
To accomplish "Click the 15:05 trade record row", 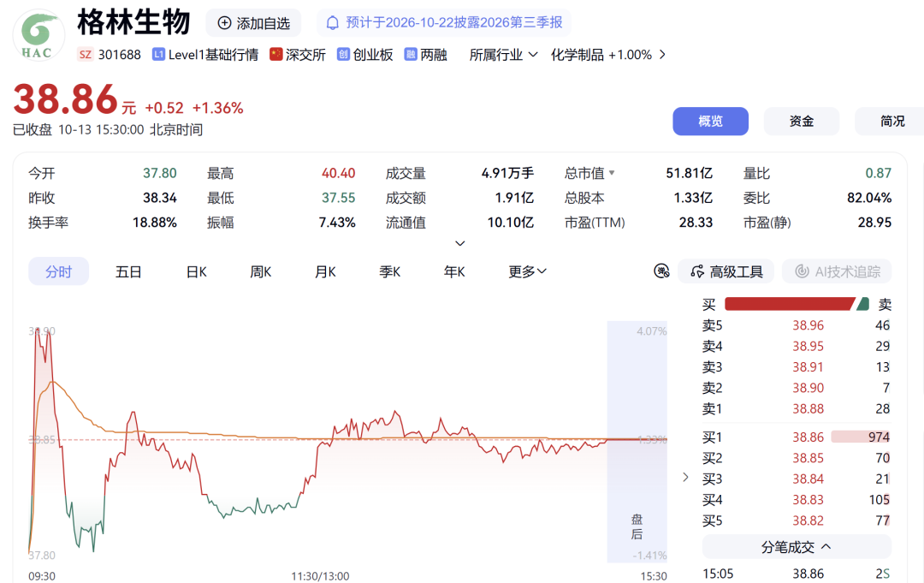I will pos(797,574).
